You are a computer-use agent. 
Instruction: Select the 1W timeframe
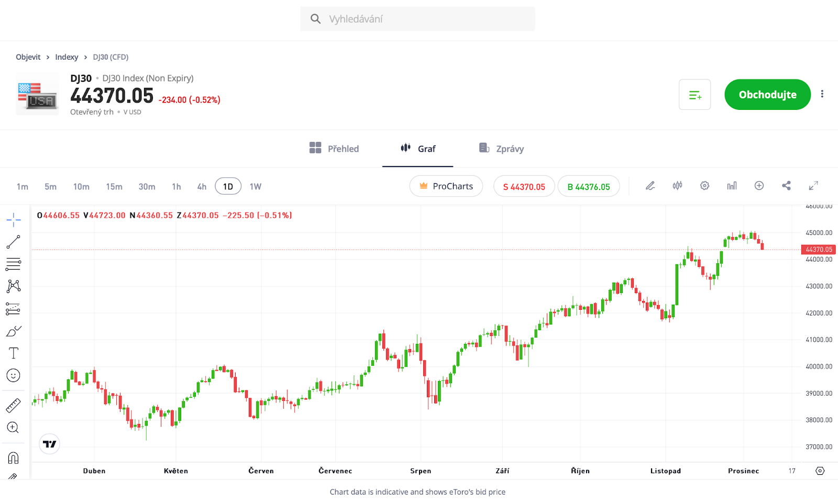pos(256,187)
